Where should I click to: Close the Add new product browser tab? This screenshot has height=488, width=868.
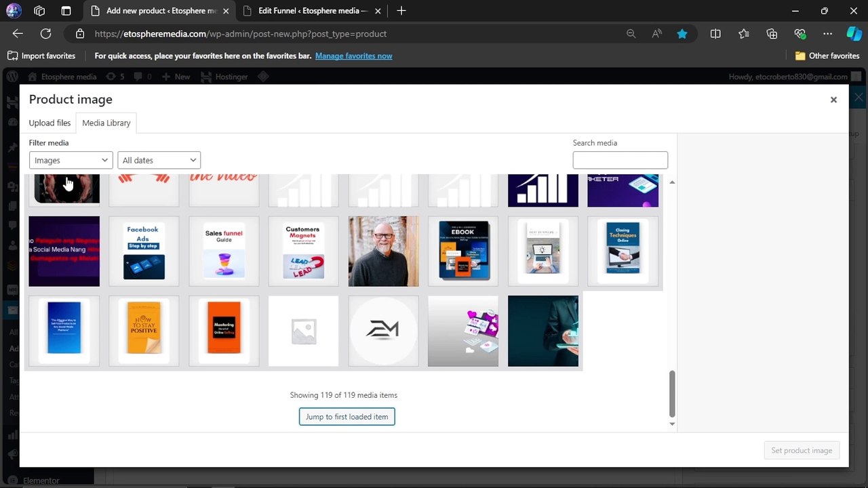(226, 11)
